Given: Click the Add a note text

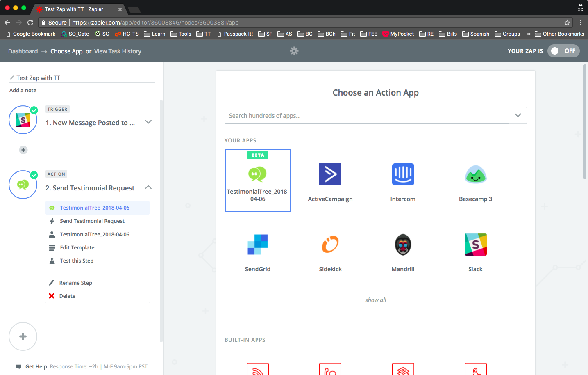Looking at the screenshot, I should point(23,91).
